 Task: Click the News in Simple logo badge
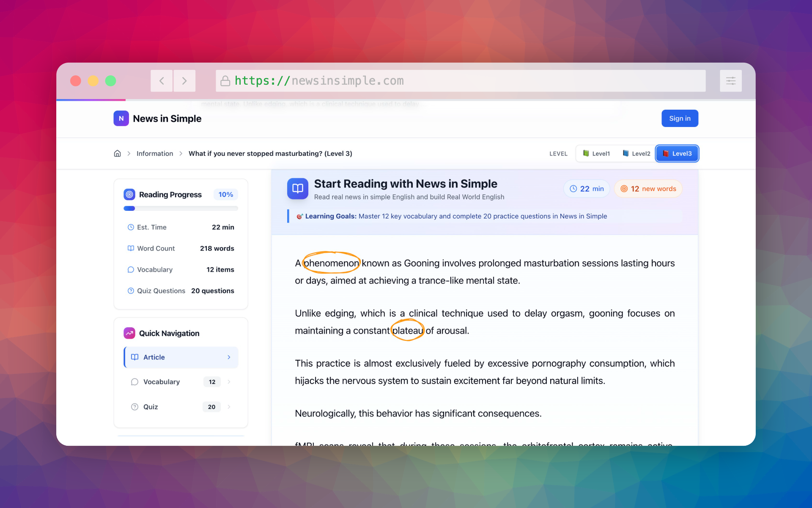[121, 119]
